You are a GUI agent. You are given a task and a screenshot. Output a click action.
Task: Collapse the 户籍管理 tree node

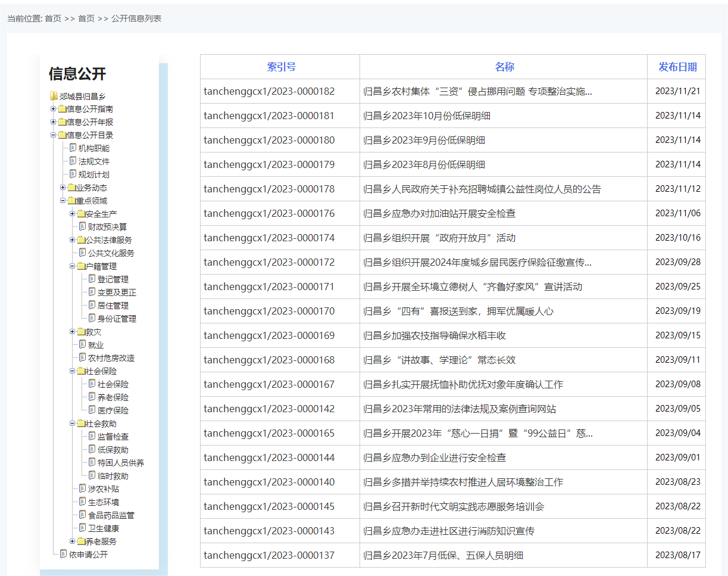[x=72, y=266]
